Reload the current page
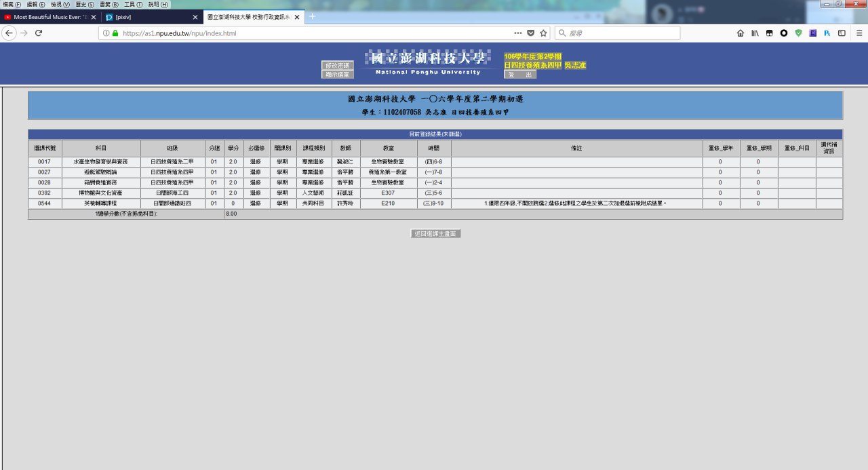Viewport: 868px width, 470px height. click(x=39, y=33)
